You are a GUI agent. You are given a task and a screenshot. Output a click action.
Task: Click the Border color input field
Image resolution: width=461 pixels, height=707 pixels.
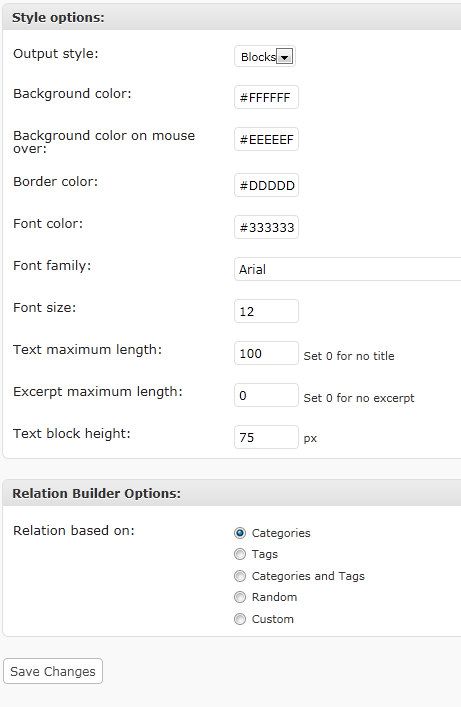pos(266,185)
